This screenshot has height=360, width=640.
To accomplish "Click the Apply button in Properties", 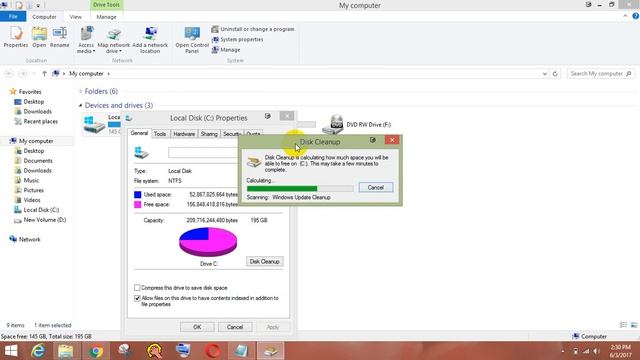I will pyautogui.click(x=273, y=327).
